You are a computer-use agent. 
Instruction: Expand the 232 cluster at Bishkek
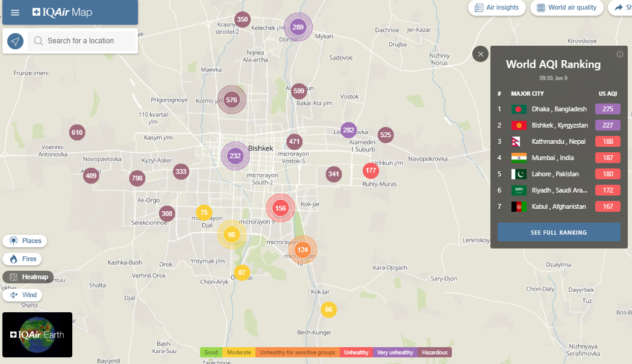click(235, 156)
